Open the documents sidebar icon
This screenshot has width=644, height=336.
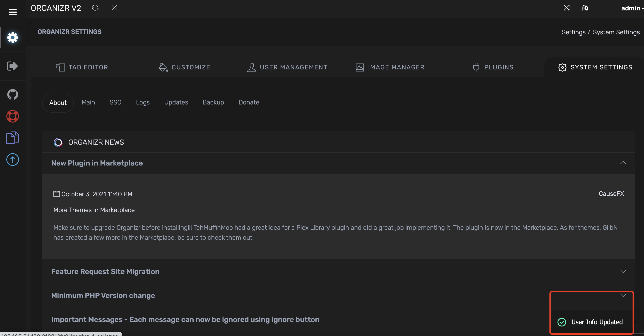(x=12, y=138)
